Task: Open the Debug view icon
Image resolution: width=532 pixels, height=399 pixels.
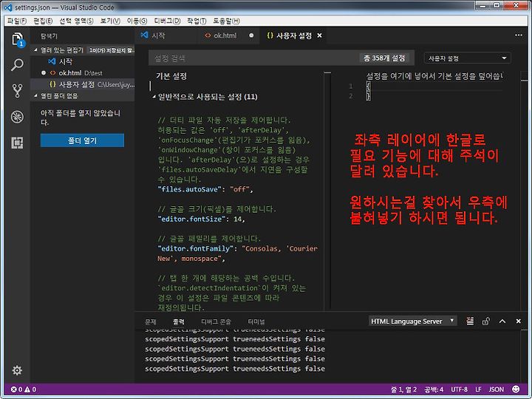Action: 17,117
